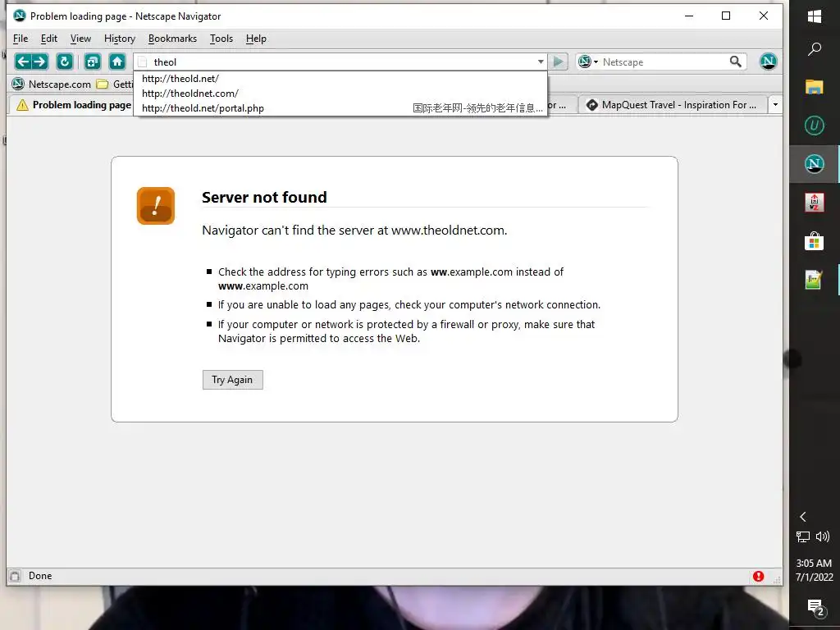Open the Getting Started bookmarks folder
This screenshot has height=630, width=840.
115,84
